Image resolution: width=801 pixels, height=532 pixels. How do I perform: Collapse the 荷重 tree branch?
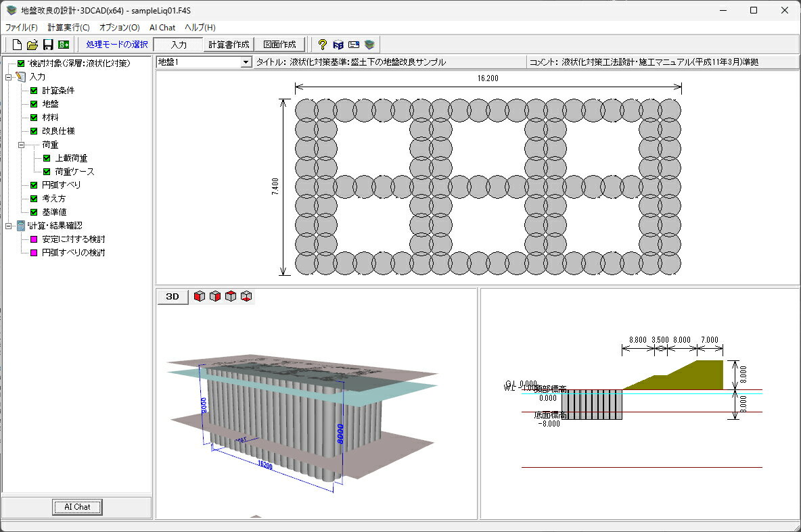(21, 145)
